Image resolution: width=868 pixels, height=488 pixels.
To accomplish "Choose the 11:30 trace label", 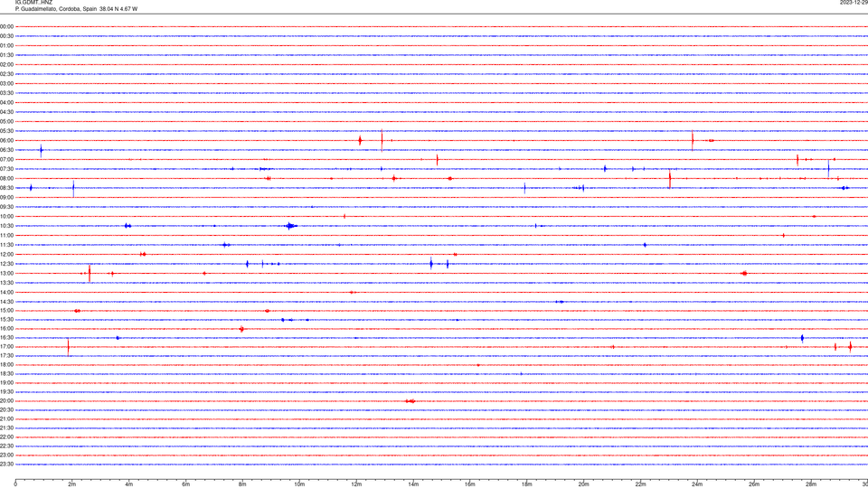I will tap(6, 245).
